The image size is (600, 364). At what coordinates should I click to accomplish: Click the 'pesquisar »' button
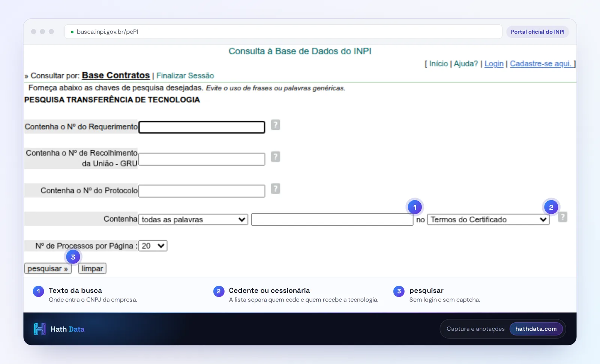pyautogui.click(x=48, y=269)
